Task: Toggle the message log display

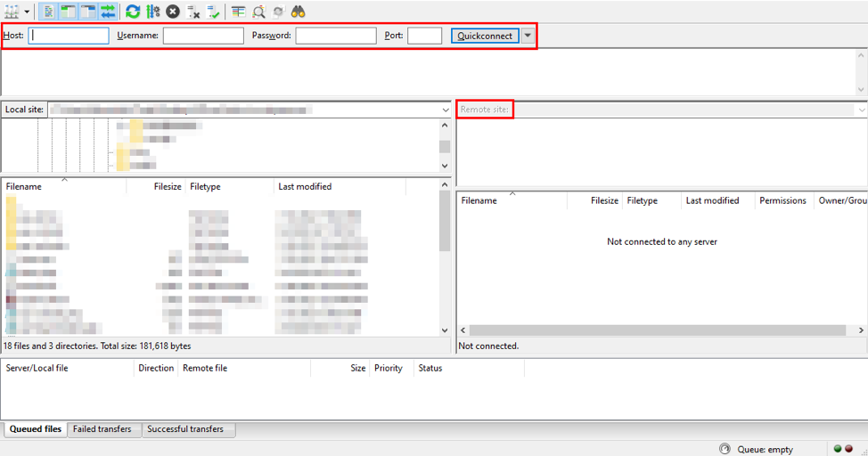Action: [48, 12]
